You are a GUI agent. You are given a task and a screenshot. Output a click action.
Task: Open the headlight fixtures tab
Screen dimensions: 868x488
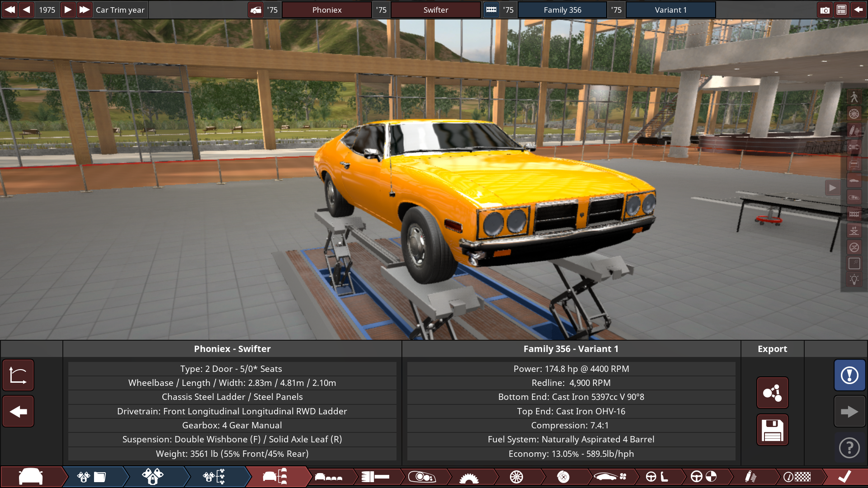point(422,477)
